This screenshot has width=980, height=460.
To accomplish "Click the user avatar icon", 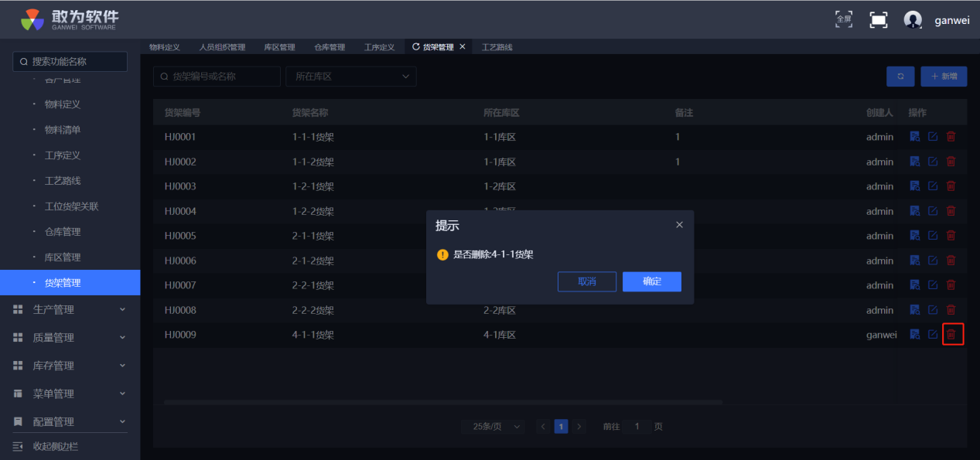I will 913,20.
